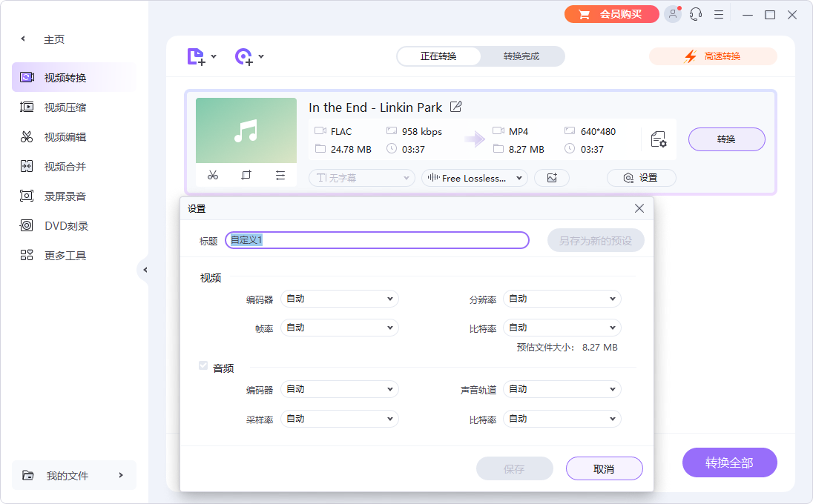Toggle 高速转换 mode
The image size is (813, 504).
pyautogui.click(x=712, y=56)
